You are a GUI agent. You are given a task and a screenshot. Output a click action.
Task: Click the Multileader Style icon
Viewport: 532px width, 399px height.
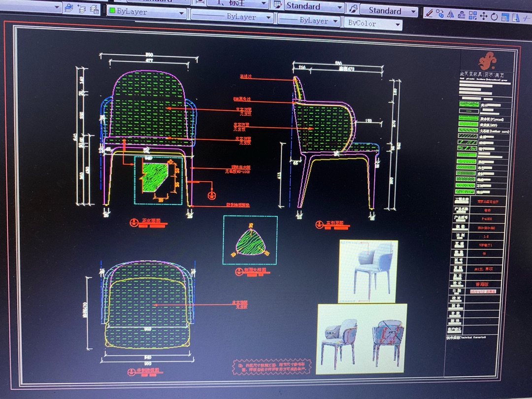(353, 9)
